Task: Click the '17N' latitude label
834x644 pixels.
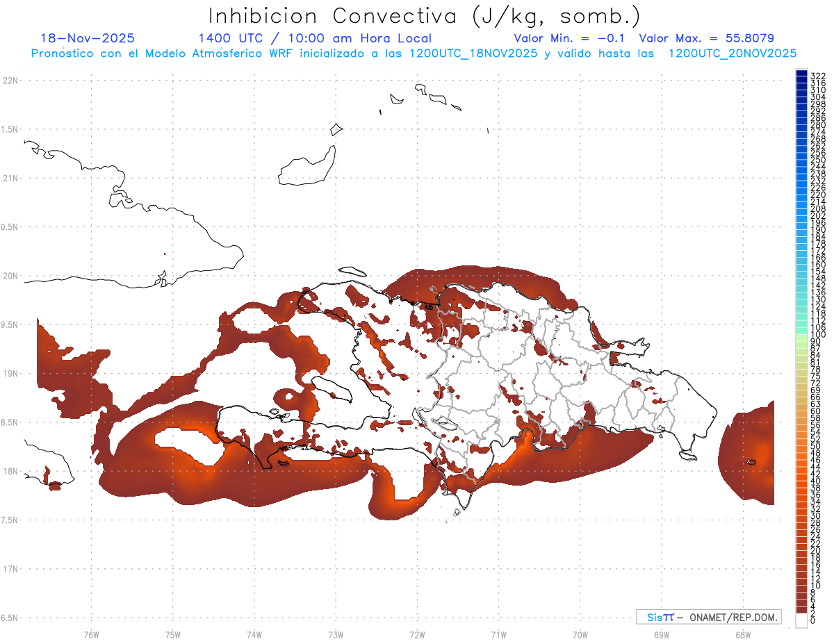Action: click(11, 569)
